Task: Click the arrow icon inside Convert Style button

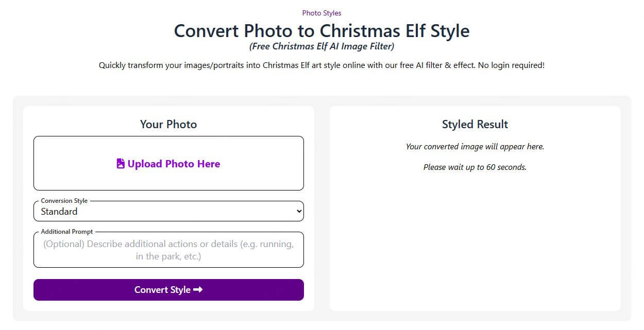Action: point(198,289)
